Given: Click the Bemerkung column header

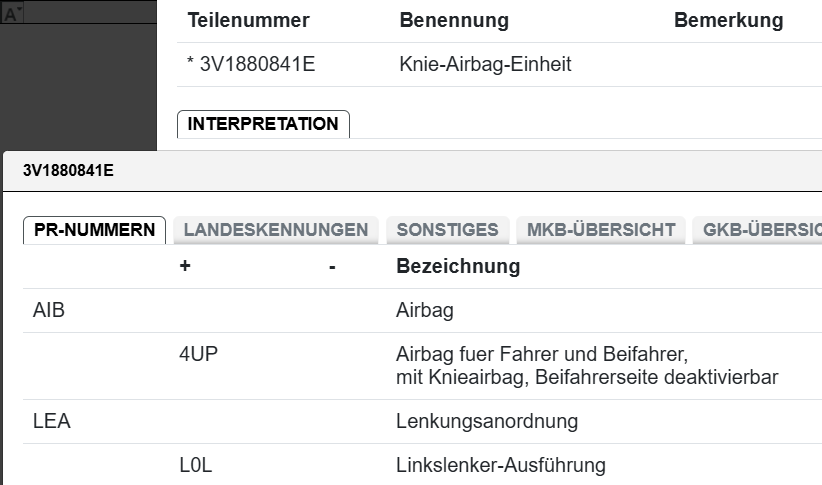Looking at the screenshot, I should pos(728,21).
